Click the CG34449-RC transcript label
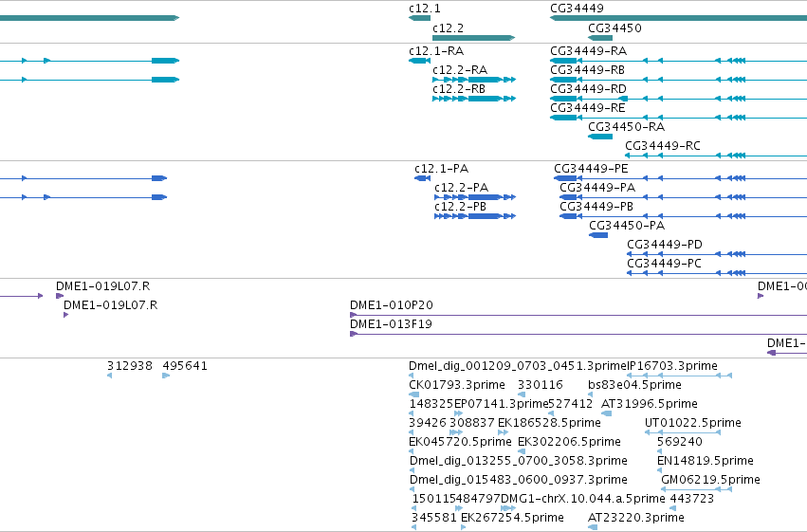The height and width of the screenshot is (532, 807). pos(663,146)
